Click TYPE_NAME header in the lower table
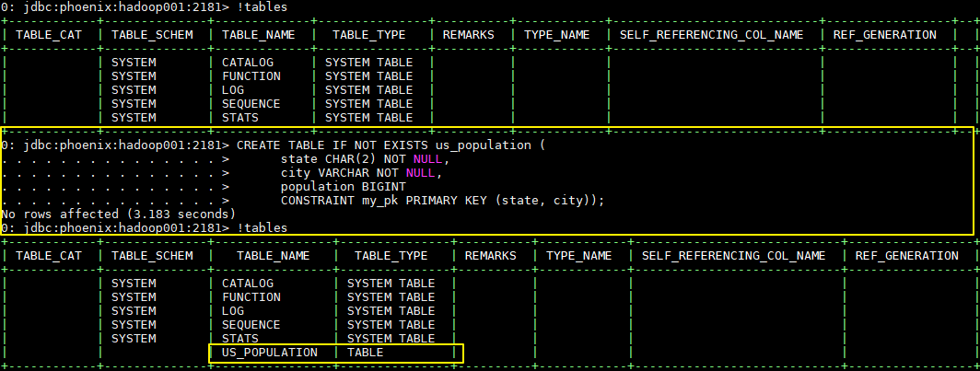The width and height of the screenshot is (980, 371). 578,255
